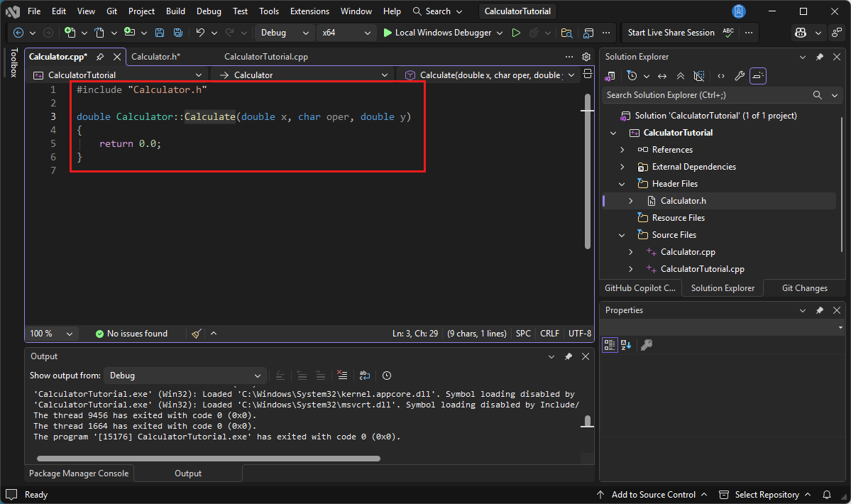Image resolution: width=851 pixels, height=504 pixels.
Task: Click Select Repository in status bar
Action: (765, 495)
